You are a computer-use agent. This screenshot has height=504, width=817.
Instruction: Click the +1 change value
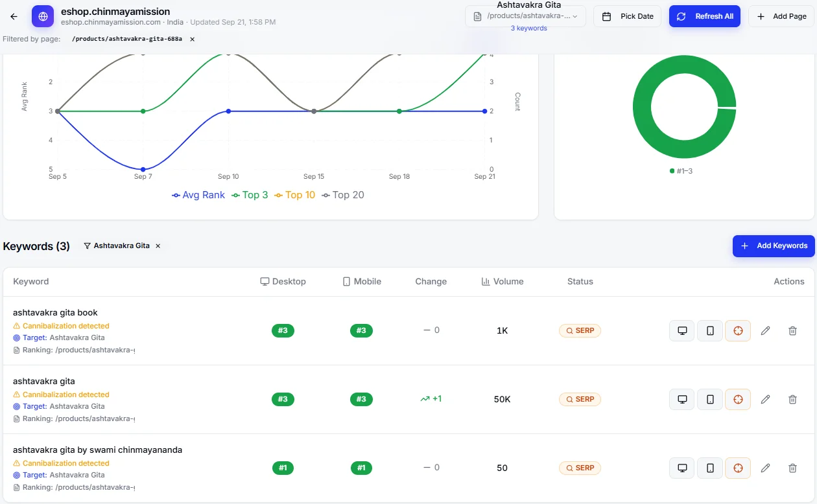coord(431,399)
